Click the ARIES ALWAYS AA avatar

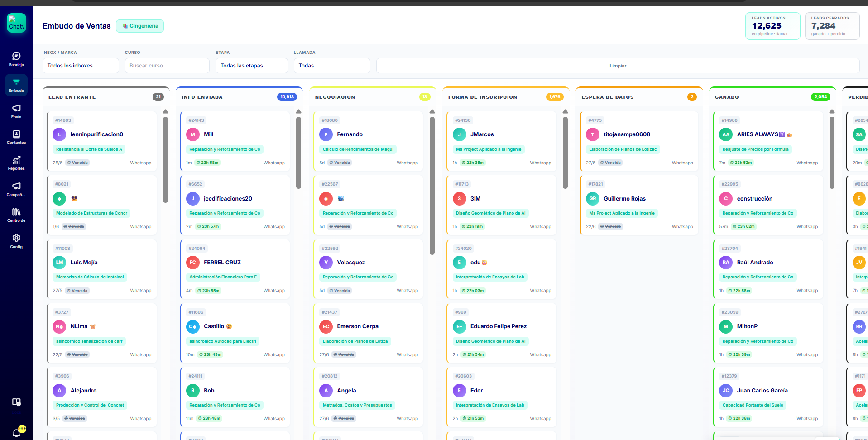(726, 134)
